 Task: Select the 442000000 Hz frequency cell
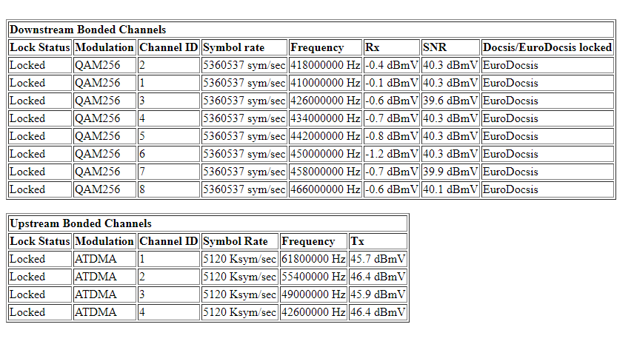(325, 136)
